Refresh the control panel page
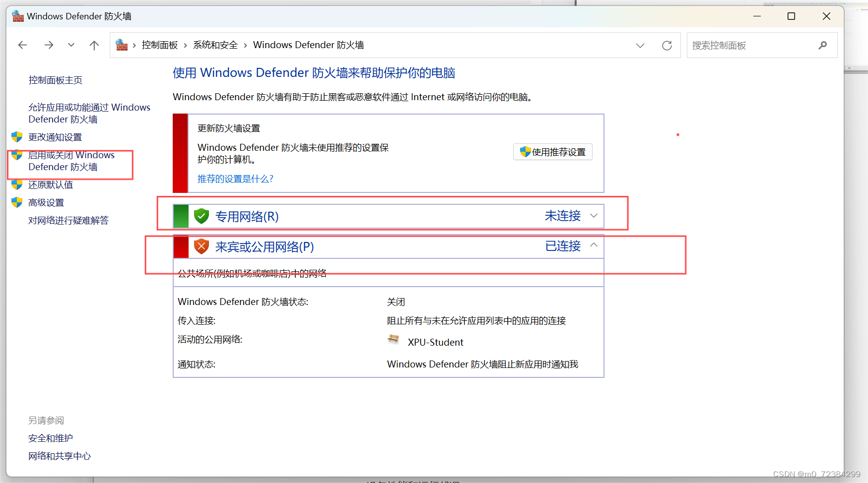The width and height of the screenshot is (868, 483). (x=667, y=46)
